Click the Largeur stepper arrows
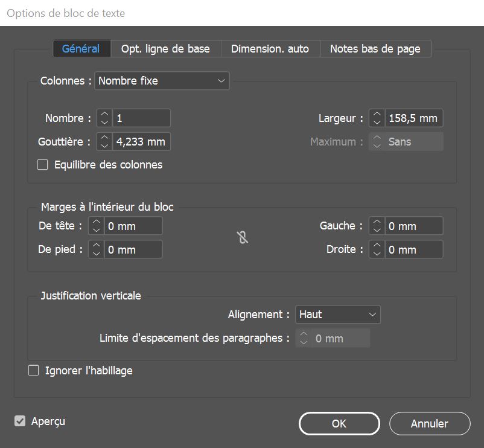This screenshot has width=484, height=448. click(377, 118)
